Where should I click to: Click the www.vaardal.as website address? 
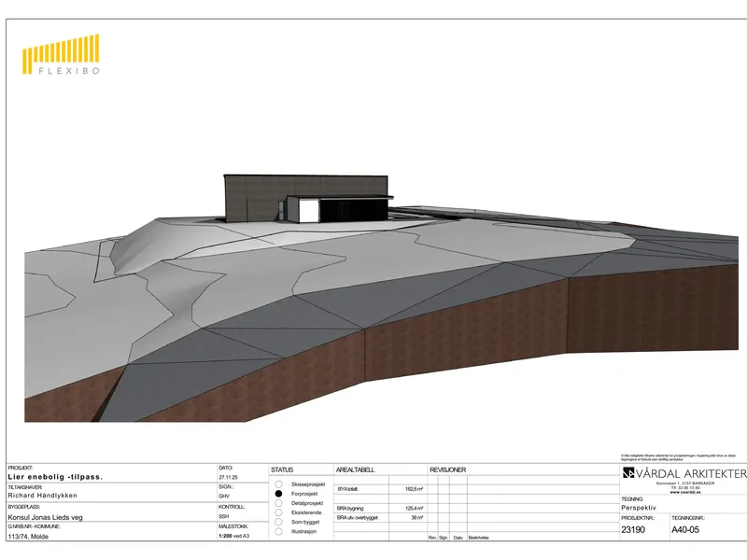(685, 493)
